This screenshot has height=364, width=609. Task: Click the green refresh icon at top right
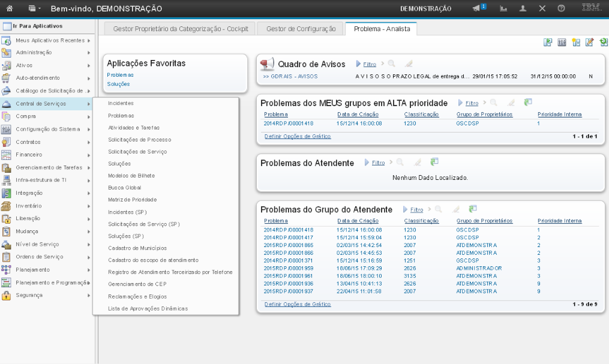[x=603, y=42]
